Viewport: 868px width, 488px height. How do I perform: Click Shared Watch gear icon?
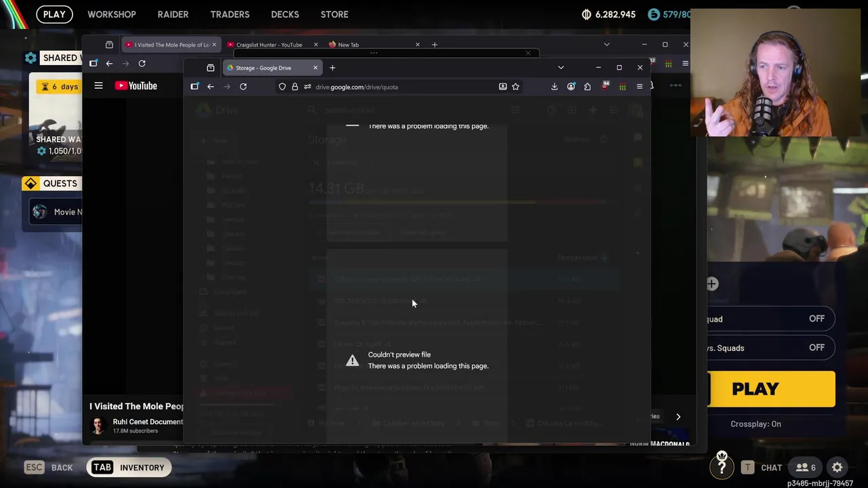click(31, 58)
